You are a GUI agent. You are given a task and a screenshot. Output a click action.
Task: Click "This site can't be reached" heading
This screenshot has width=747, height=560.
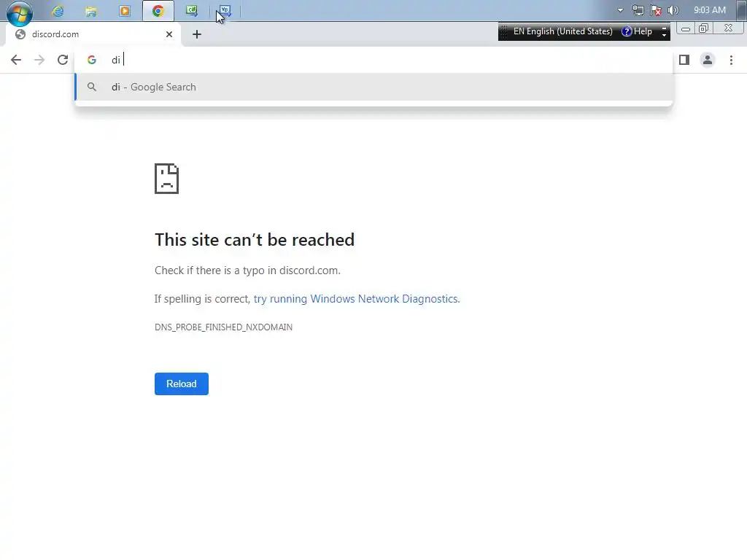click(255, 239)
